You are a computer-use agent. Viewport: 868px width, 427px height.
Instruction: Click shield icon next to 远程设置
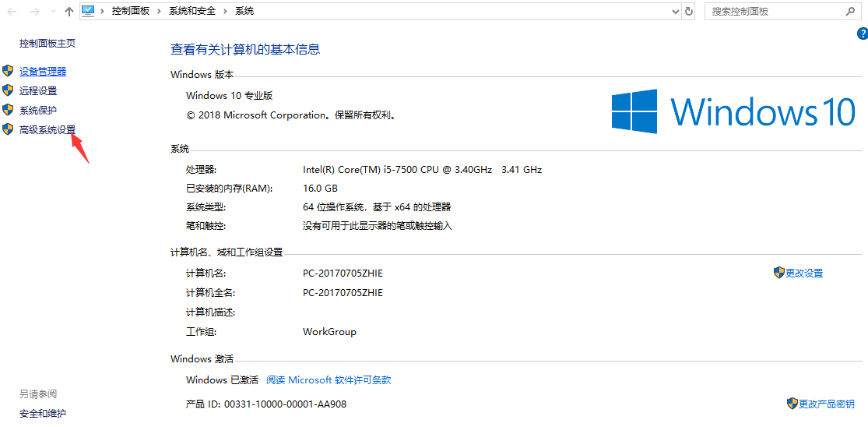8,90
